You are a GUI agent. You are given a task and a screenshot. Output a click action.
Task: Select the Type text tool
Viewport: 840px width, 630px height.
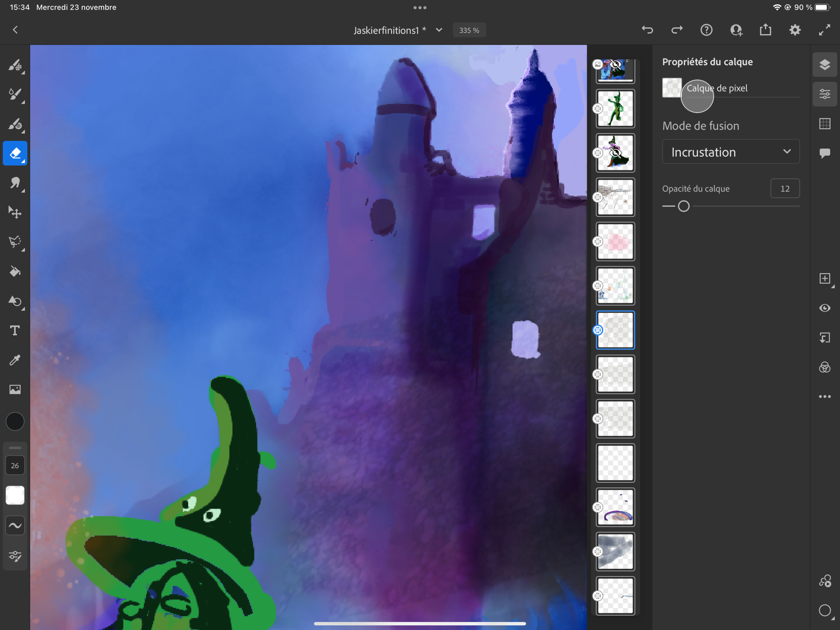coord(15,330)
